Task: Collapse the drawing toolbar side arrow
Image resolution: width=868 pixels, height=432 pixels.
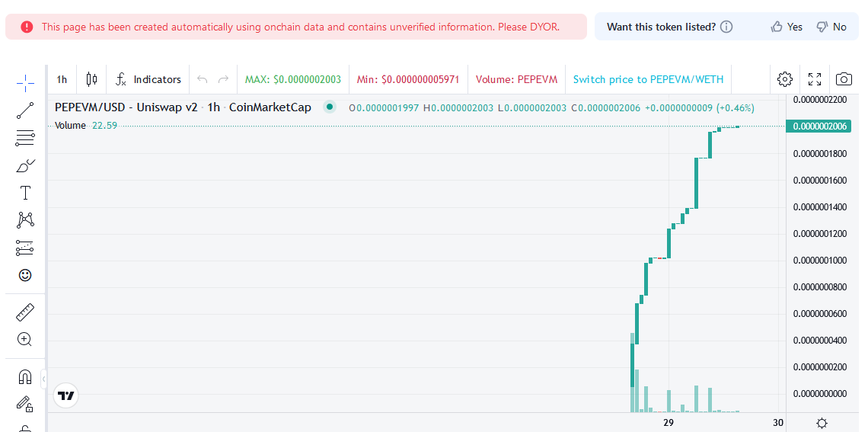Action: [x=43, y=378]
